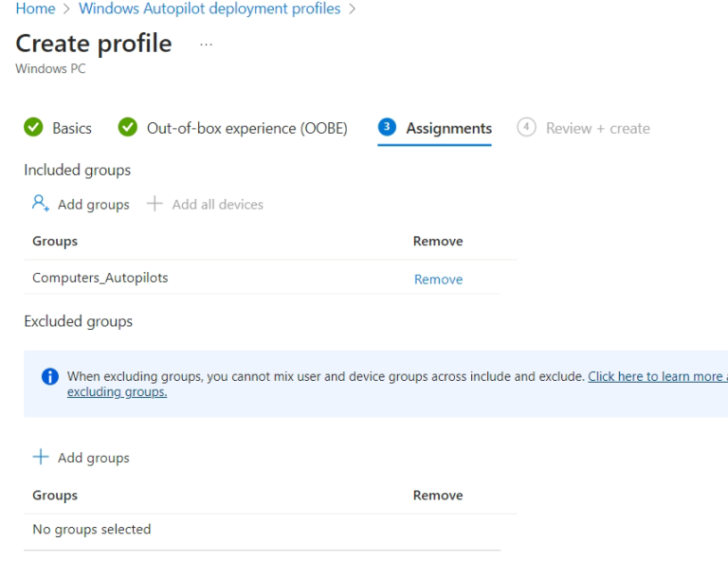Click the Add all devices label
Viewport: 728px width, 561px height.
(217, 204)
